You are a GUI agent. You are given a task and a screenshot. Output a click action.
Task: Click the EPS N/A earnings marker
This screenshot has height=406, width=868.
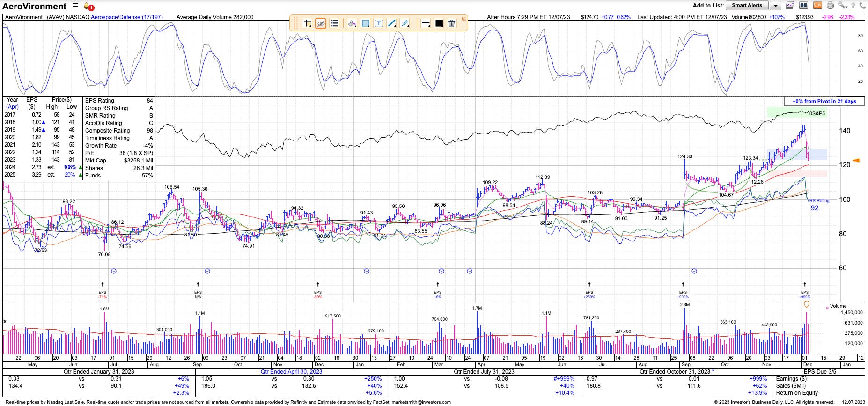tap(198, 291)
